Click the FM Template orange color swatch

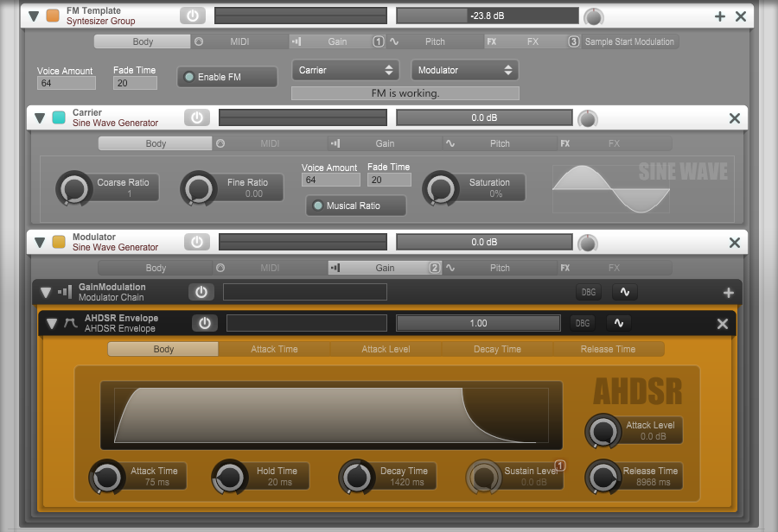53,16
